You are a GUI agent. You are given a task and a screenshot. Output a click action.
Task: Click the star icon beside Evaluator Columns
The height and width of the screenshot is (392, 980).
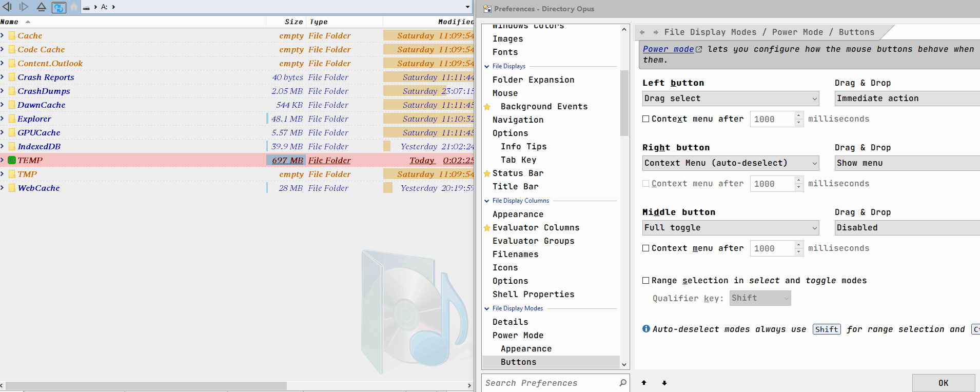coord(487,228)
